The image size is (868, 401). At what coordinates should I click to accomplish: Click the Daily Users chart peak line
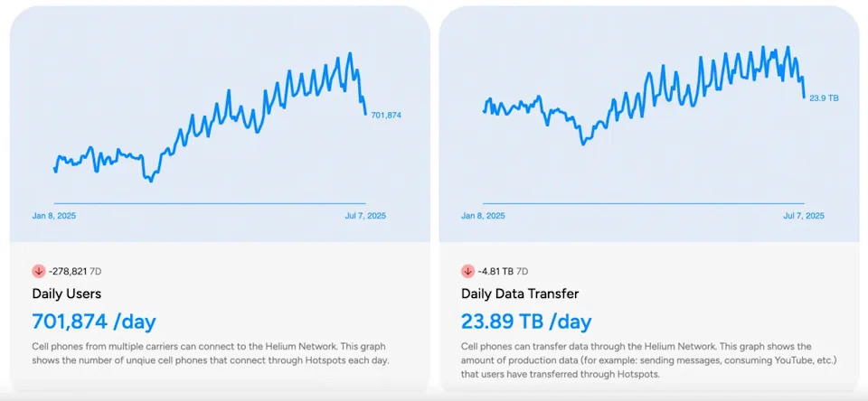click(350, 54)
